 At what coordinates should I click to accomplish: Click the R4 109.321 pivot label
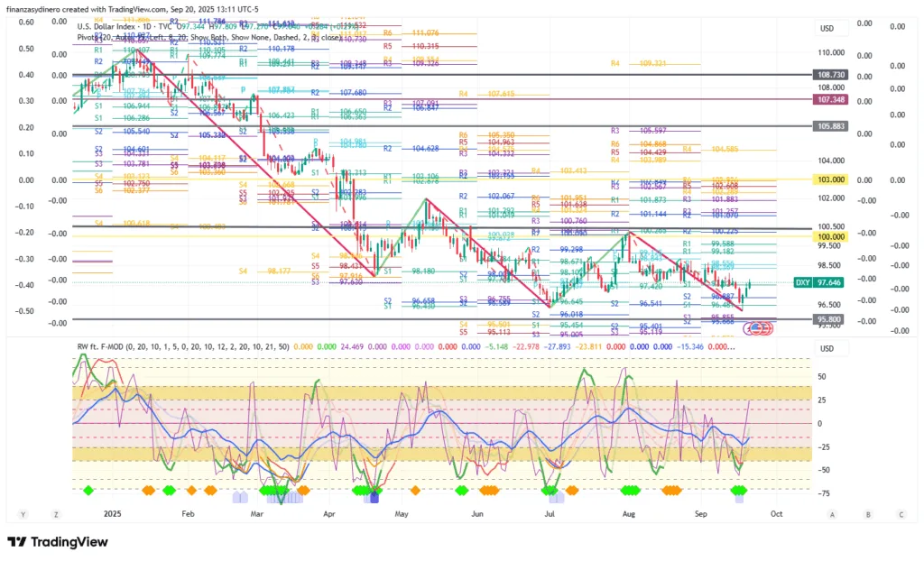coord(639,63)
